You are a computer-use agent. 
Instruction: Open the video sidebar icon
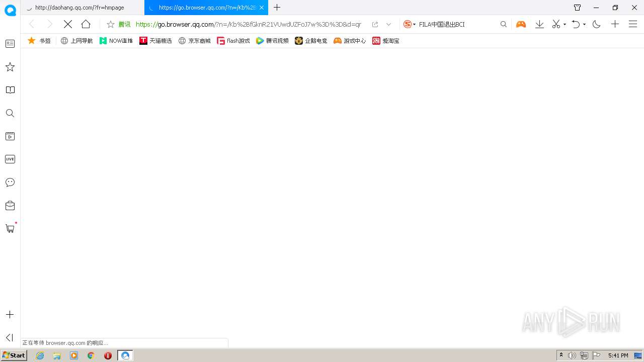pyautogui.click(x=10, y=136)
